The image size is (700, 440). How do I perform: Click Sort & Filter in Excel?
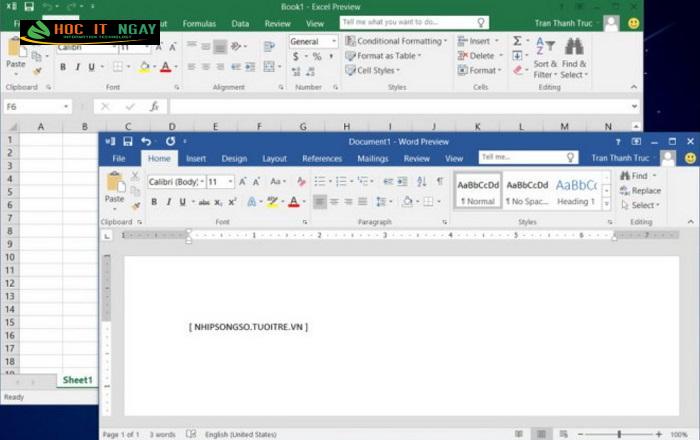545,58
